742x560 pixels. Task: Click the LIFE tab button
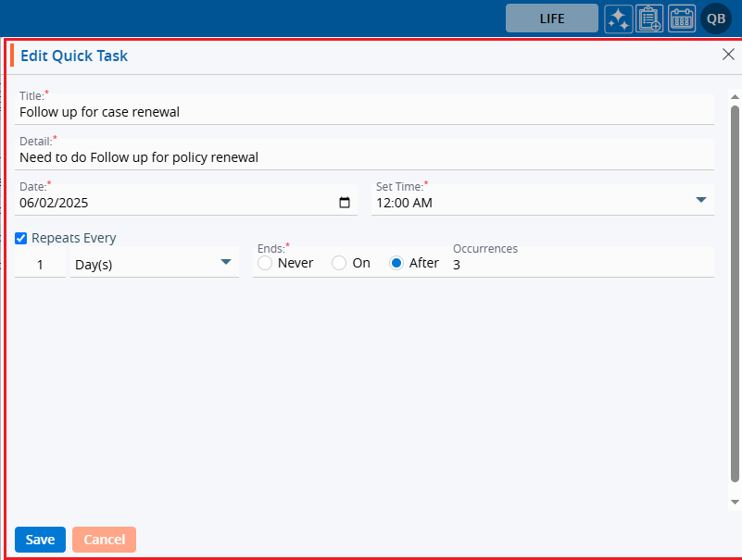click(x=551, y=19)
